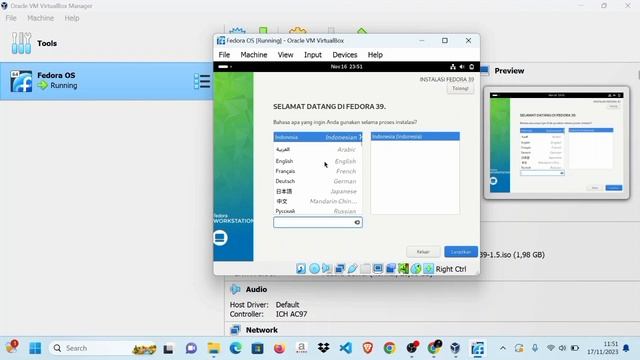Click the USB devices icon in VM status bar
Screen dimensions: 640x360
click(352, 268)
